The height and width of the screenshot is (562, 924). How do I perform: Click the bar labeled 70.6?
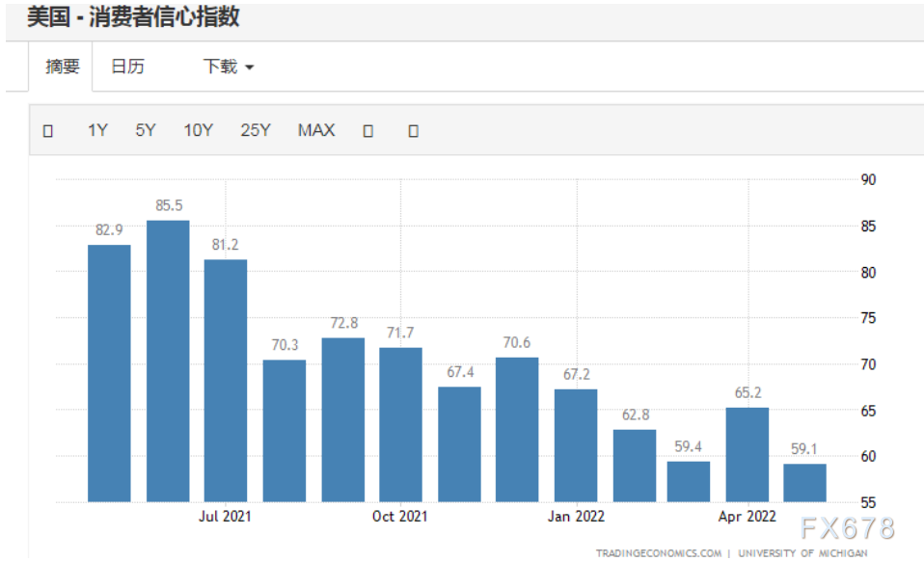click(517, 430)
